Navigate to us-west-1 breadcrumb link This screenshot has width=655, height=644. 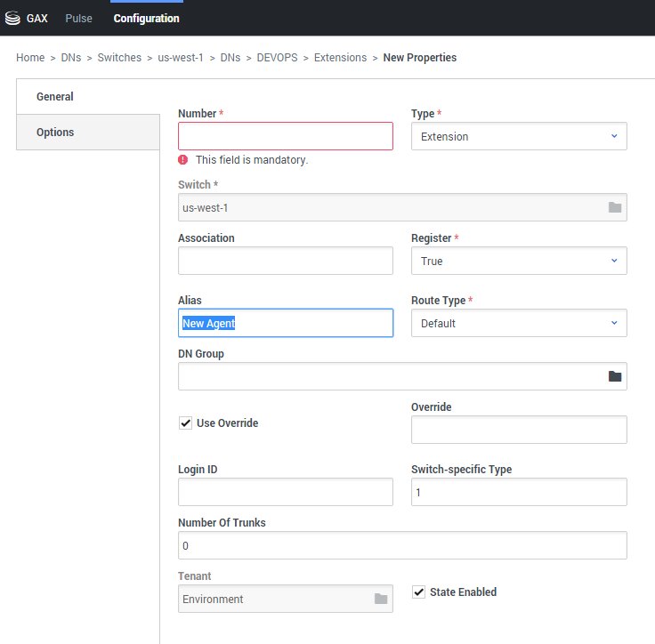(x=181, y=58)
